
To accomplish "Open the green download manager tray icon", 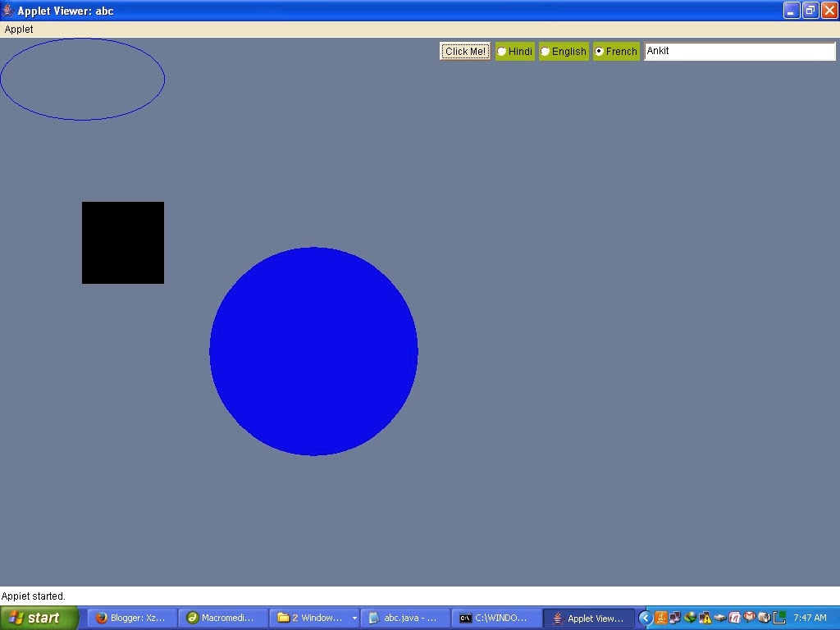I will (689, 618).
